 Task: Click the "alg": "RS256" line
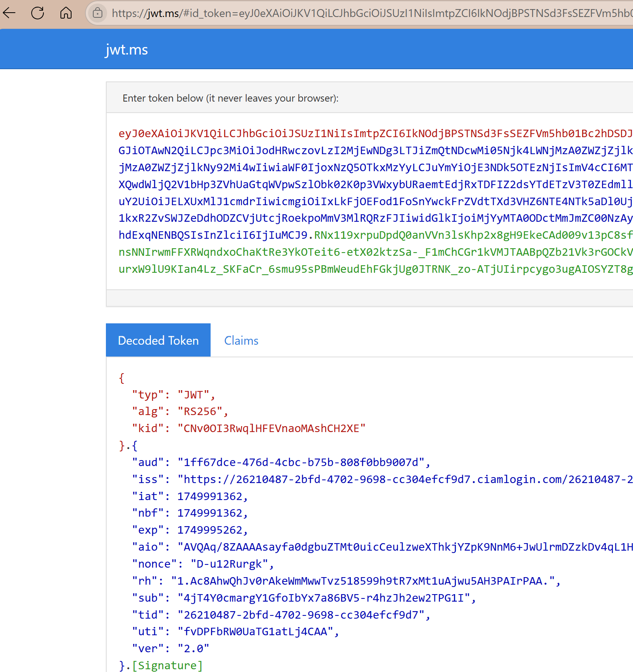(x=180, y=412)
